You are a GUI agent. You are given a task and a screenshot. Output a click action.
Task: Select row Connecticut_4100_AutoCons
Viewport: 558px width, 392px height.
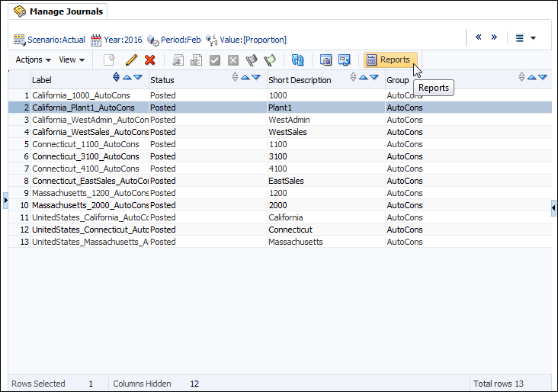(x=280, y=169)
